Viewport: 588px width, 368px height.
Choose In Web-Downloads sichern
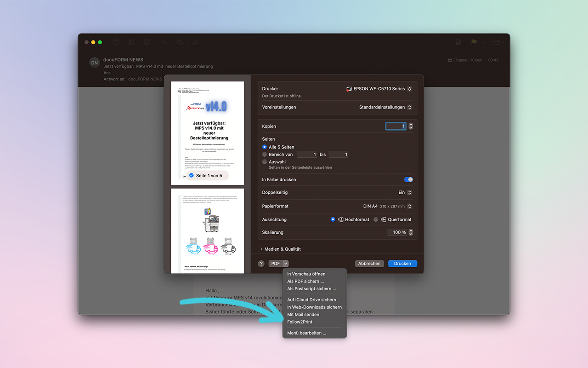coord(314,307)
